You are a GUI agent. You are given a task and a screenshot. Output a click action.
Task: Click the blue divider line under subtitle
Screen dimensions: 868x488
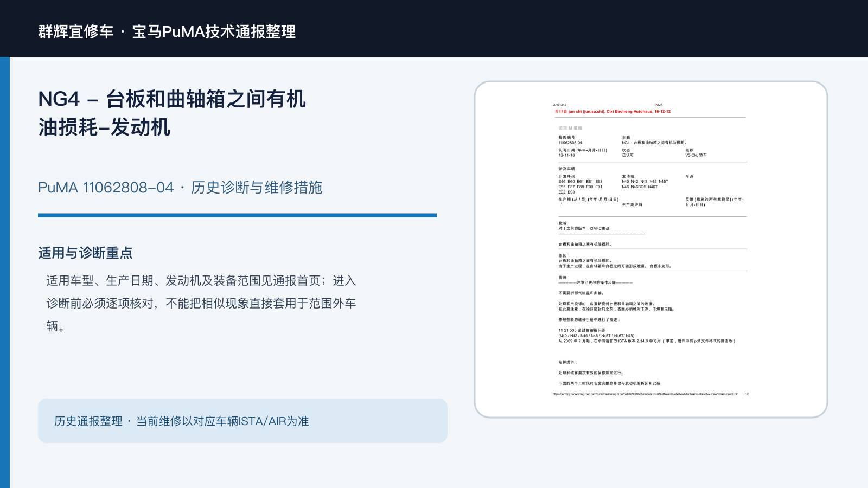tap(237, 215)
